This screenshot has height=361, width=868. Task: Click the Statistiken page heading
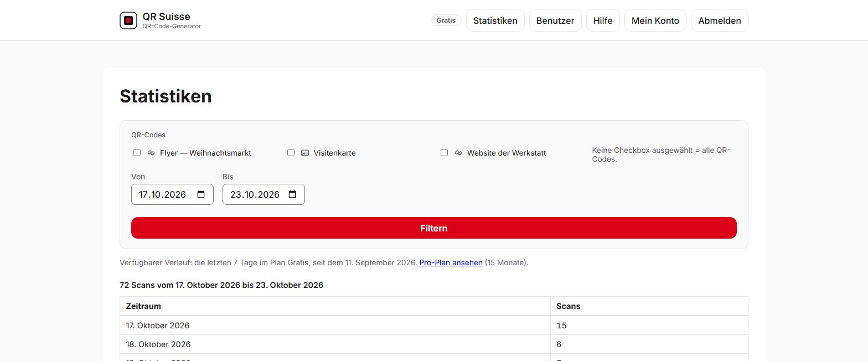pos(166,96)
